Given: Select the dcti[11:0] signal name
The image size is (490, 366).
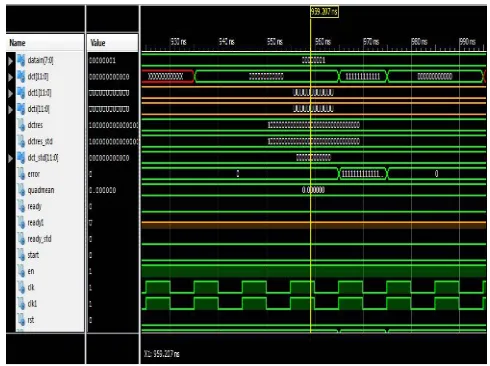Looking at the screenshot, I should click(x=38, y=109).
